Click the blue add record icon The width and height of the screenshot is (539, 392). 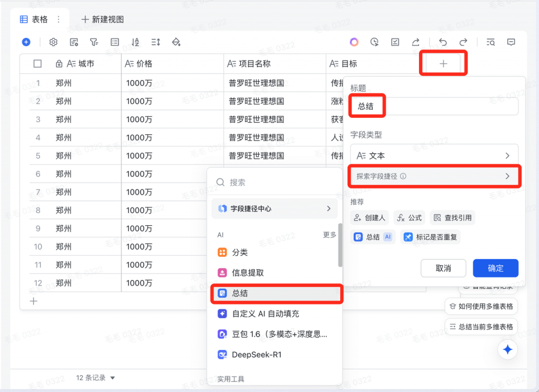click(x=26, y=42)
